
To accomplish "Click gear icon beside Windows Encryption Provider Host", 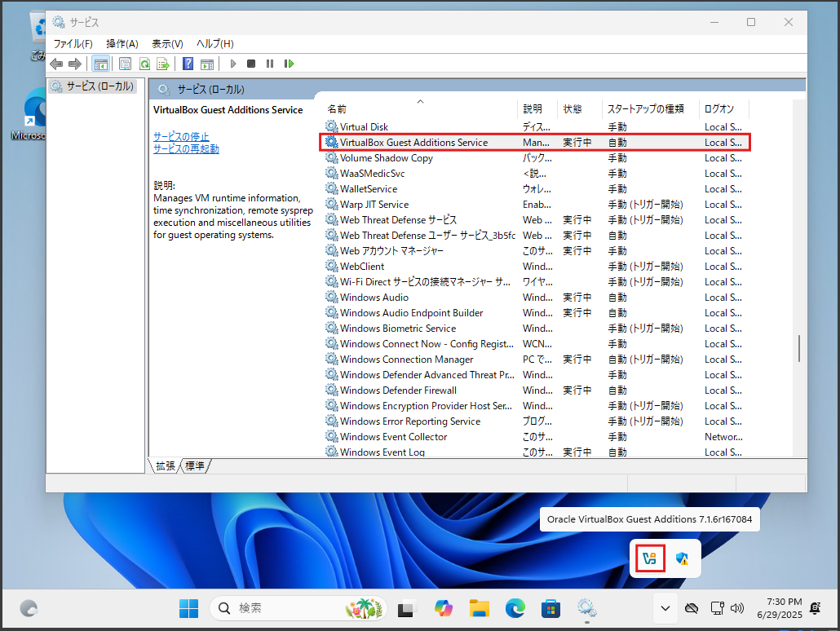I will [332, 405].
